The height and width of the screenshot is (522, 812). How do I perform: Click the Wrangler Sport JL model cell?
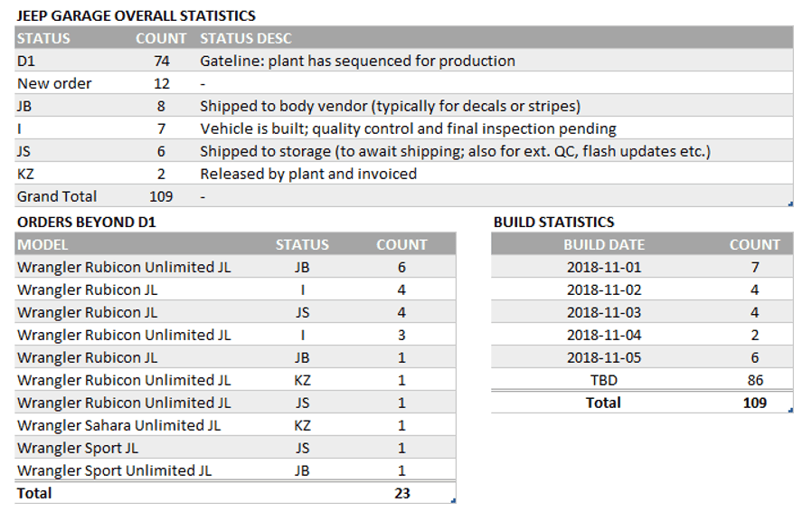click(x=78, y=449)
